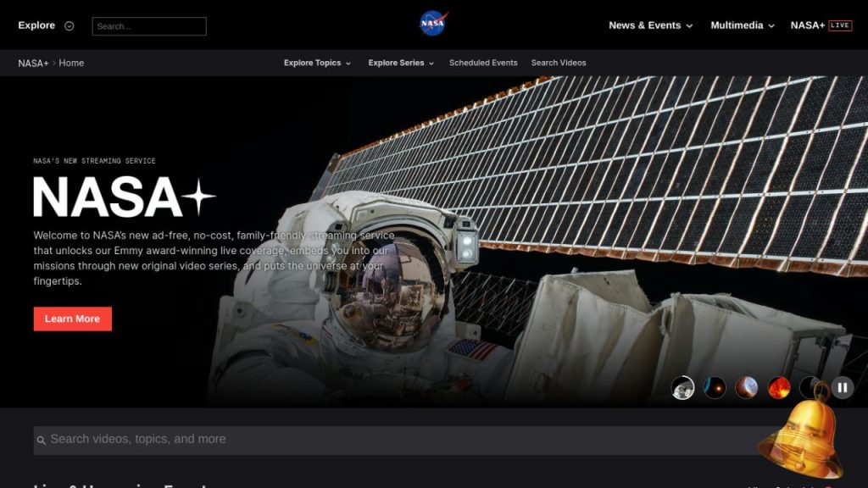Viewport: 868px width, 488px height.
Task: Click the top header Search field
Action: pos(149,26)
